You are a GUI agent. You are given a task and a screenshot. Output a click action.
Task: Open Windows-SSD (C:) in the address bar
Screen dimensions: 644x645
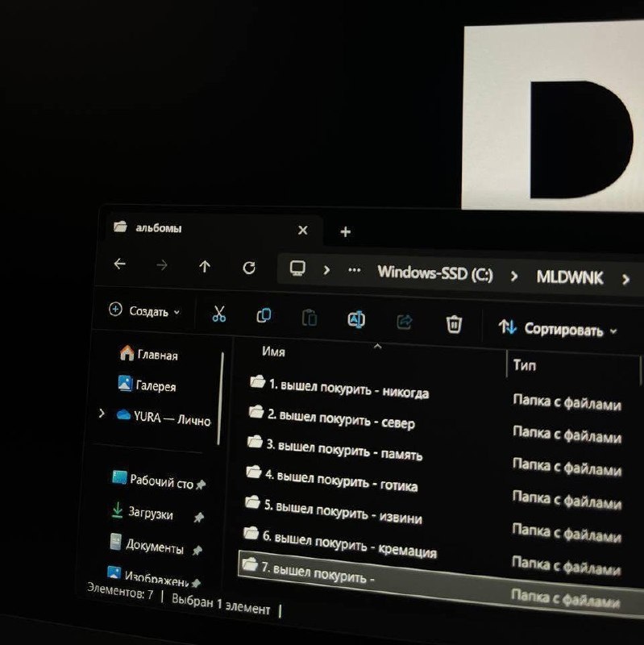435,273
